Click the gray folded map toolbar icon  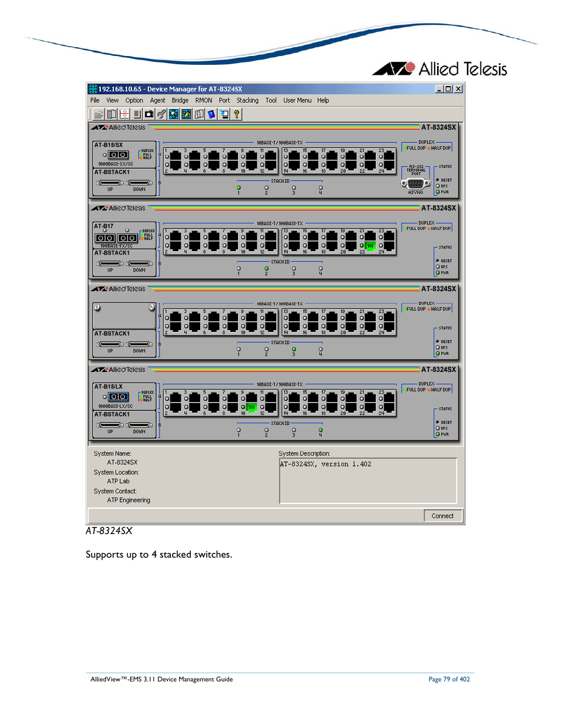pos(199,114)
